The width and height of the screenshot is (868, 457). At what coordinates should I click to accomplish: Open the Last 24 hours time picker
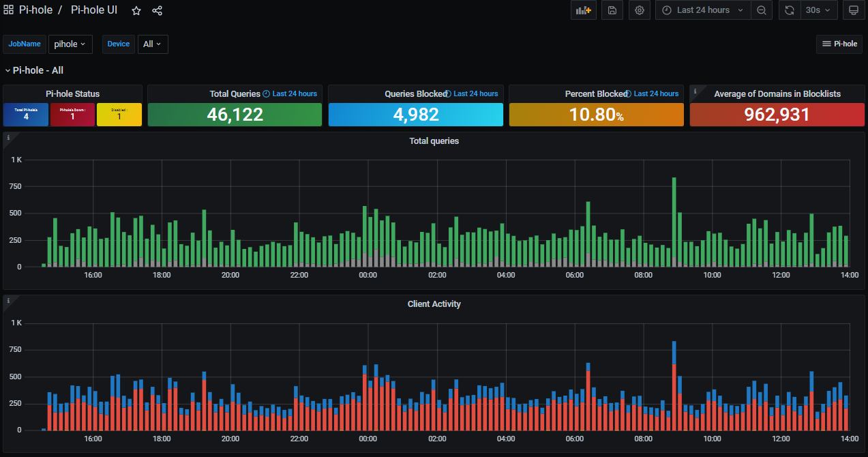(703, 10)
